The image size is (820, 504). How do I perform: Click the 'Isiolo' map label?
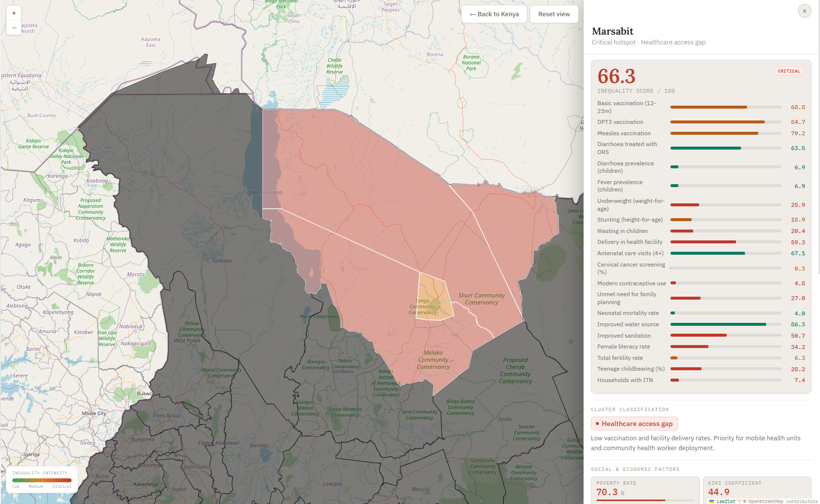tap(505, 419)
